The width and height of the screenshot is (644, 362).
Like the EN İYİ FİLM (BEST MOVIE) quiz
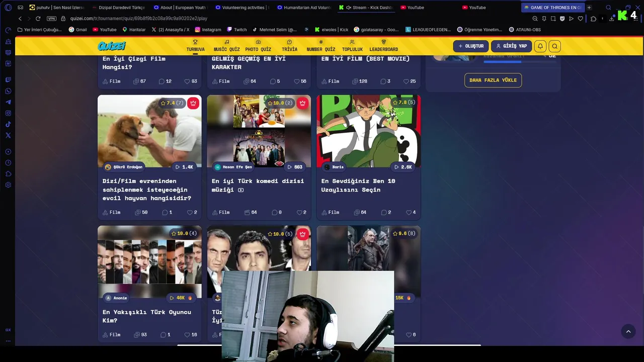coord(410,81)
